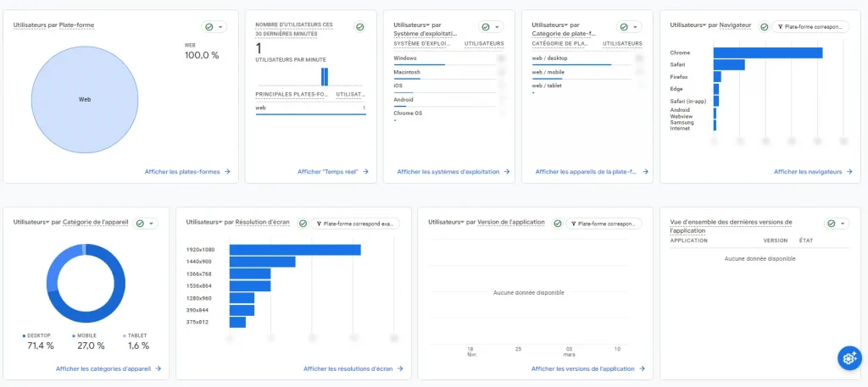Select the web / mobile row

[587, 73]
